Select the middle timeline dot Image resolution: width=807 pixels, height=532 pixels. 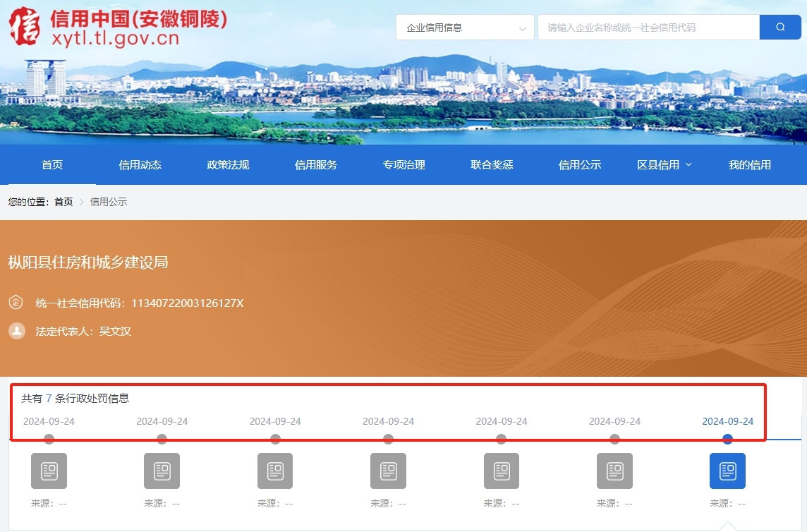(x=388, y=438)
